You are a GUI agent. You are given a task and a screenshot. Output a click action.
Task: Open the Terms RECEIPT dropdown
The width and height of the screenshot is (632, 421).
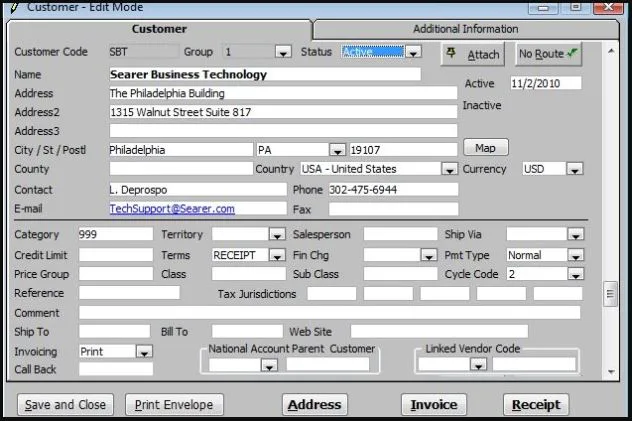pyautogui.click(x=277, y=255)
